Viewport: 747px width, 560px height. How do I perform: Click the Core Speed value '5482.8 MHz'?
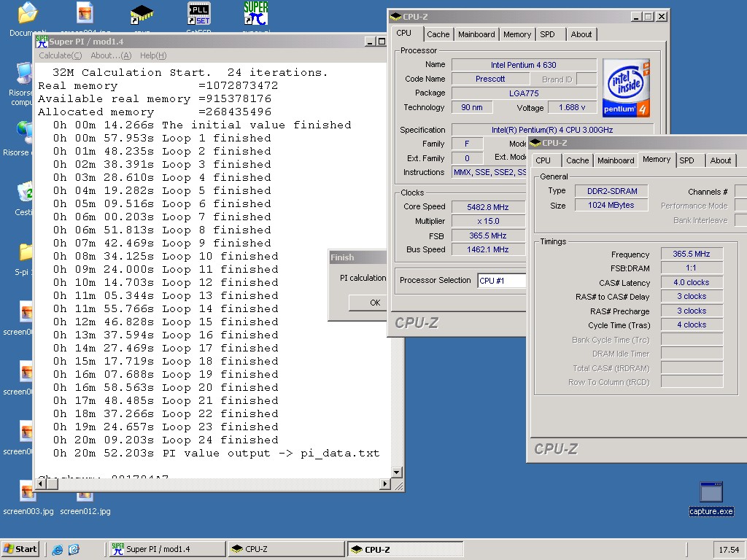click(488, 207)
